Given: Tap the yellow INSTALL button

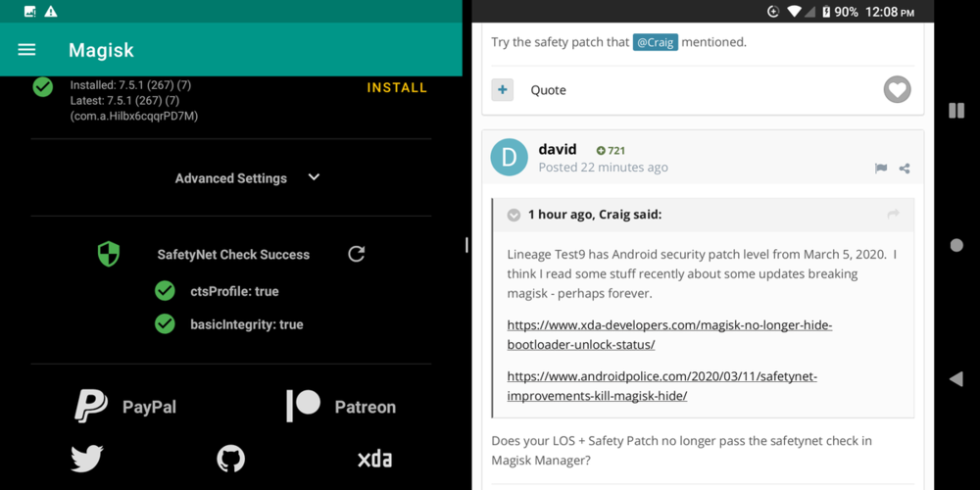Looking at the screenshot, I should pyautogui.click(x=397, y=88).
